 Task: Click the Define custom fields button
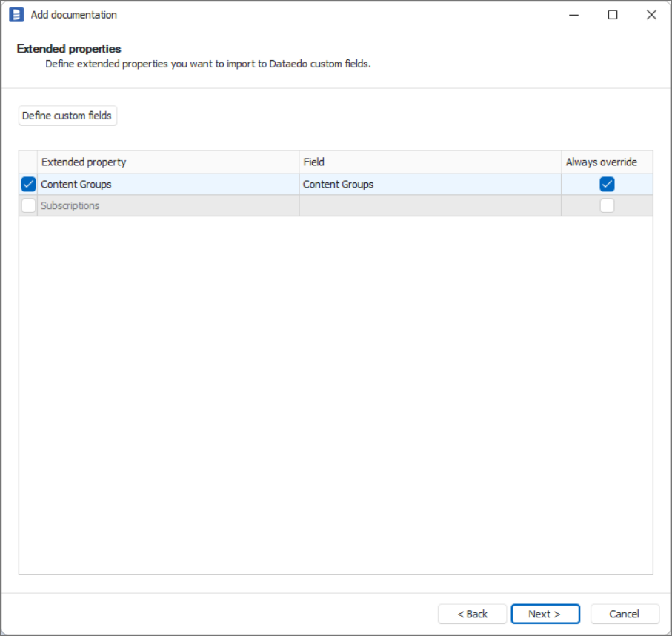coord(67,116)
